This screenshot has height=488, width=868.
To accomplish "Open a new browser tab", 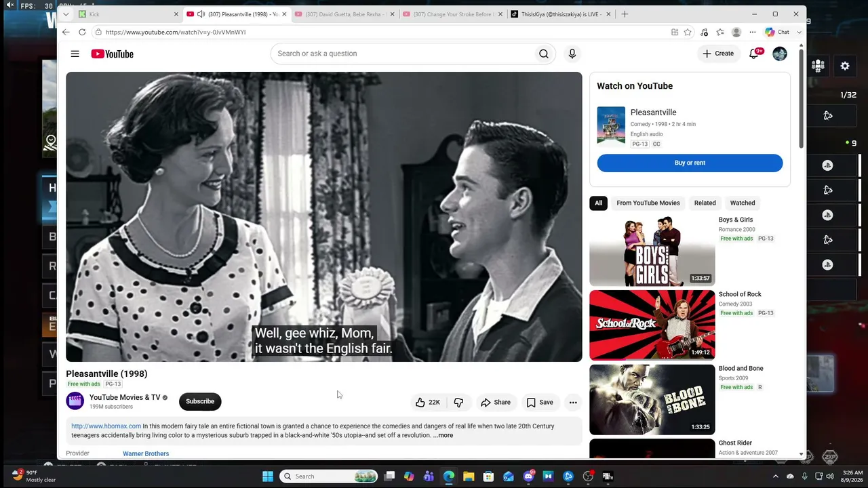I will [625, 14].
